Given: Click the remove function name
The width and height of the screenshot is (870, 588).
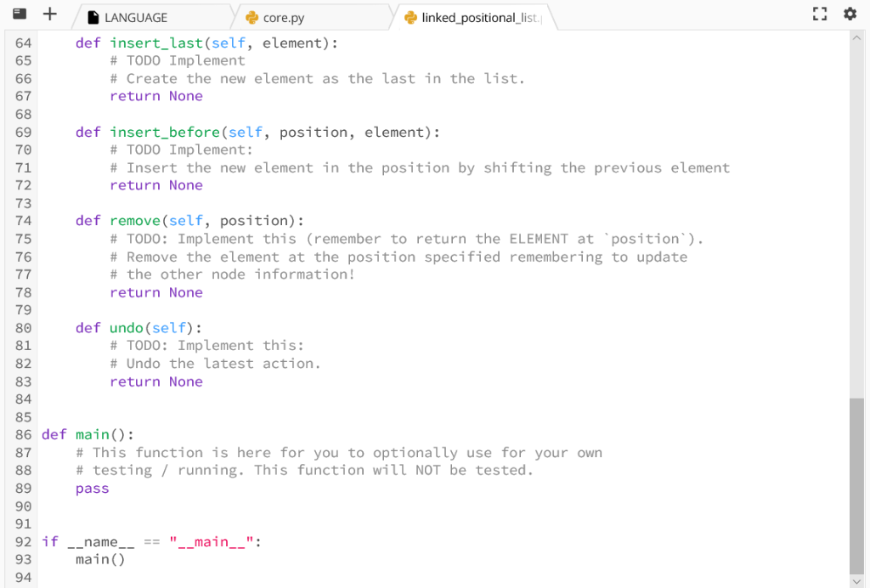Looking at the screenshot, I should (135, 221).
